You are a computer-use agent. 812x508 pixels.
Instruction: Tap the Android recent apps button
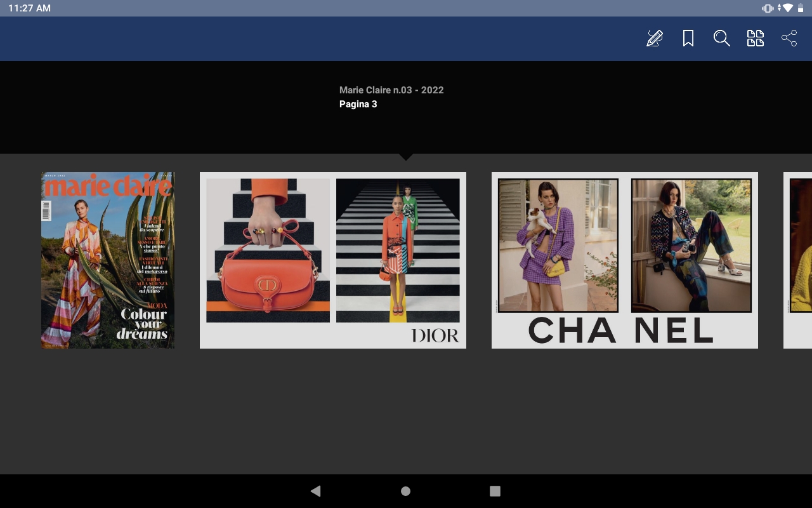495,491
